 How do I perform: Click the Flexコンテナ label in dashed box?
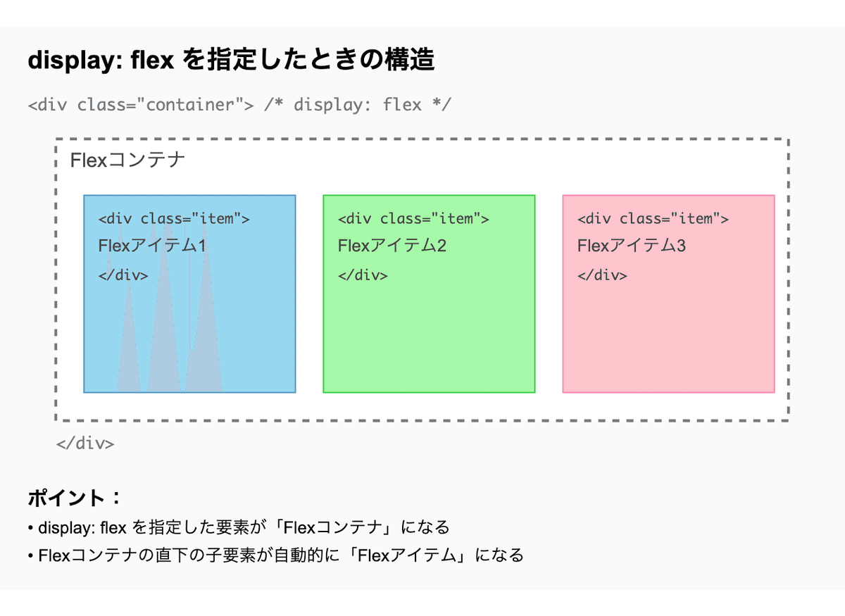(127, 160)
